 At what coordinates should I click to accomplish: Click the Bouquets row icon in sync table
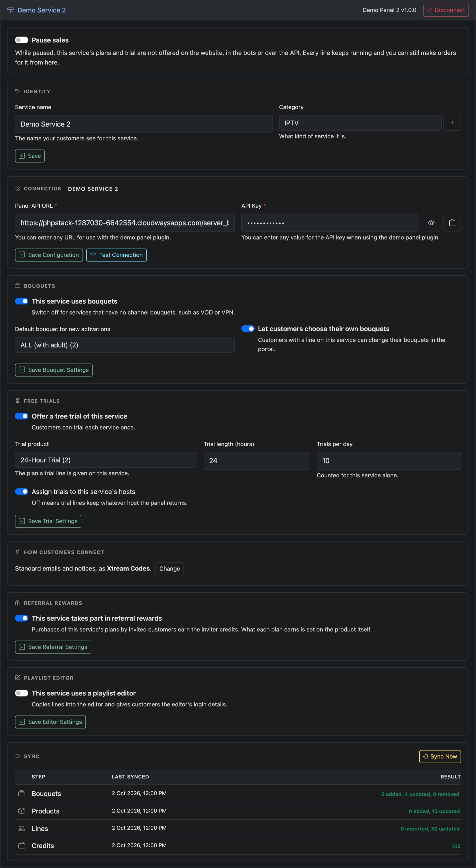tap(22, 793)
